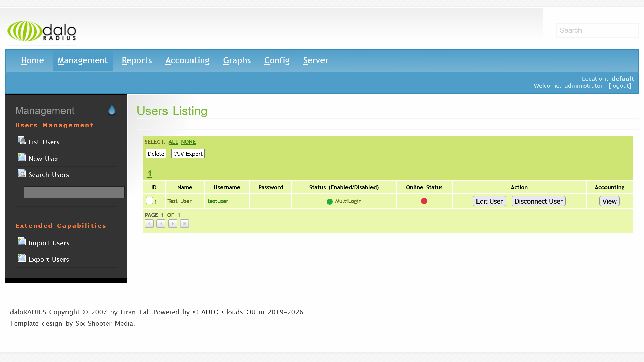Click the List Users icon in sidebar
This screenshot has height=362, width=644.
coord(22,141)
